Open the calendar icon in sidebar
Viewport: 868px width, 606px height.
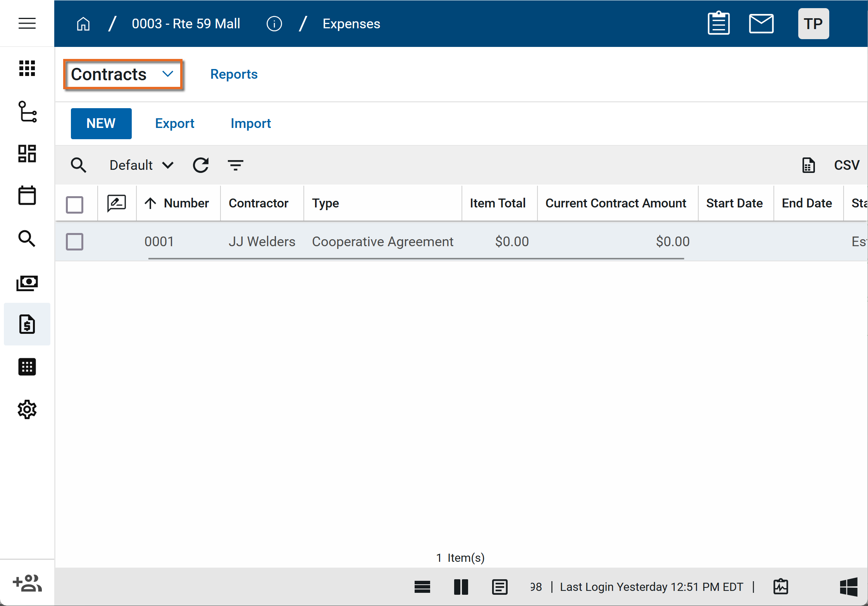27,195
